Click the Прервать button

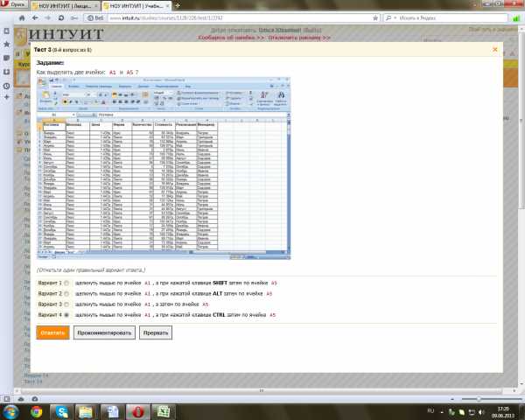[156, 332]
